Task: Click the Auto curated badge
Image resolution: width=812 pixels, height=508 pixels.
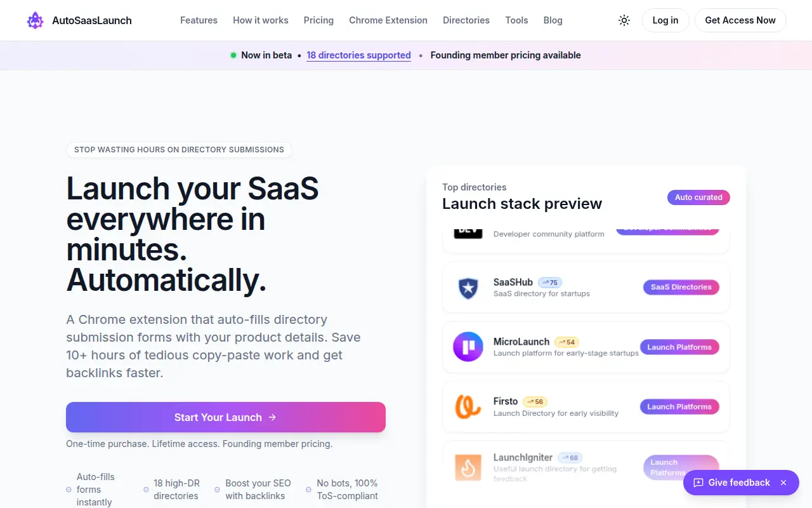Action: 698,197
